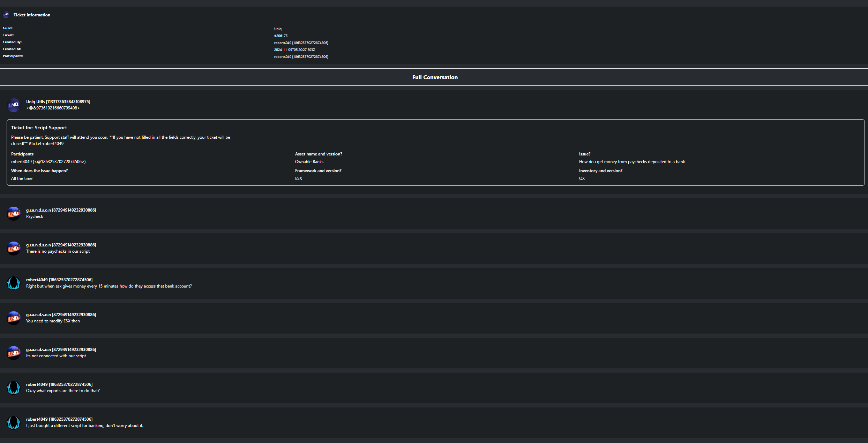This screenshot has width=868, height=443.
Task: Click ticket number #206175
Action: pyautogui.click(x=280, y=36)
